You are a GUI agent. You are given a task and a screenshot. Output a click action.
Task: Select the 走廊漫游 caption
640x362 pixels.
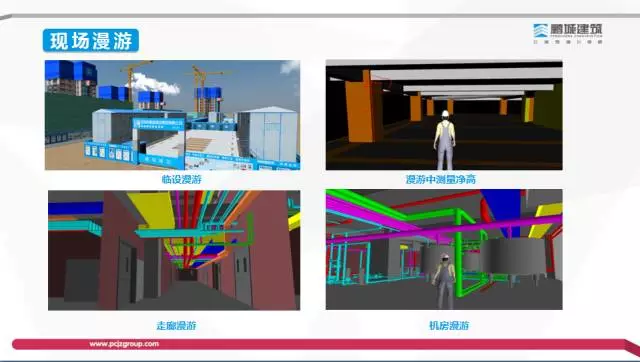click(x=176, y=325)
